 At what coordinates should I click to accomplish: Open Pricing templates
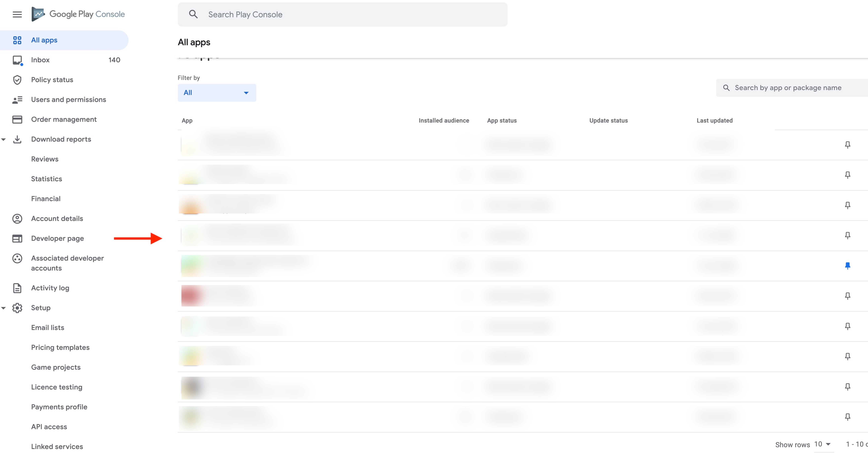[60, 348]
